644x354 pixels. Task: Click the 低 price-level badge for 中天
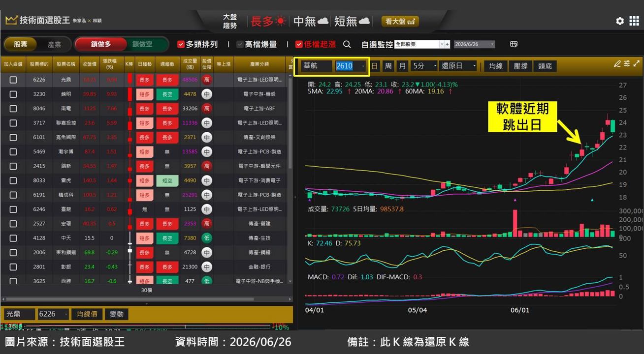(207, 238)
